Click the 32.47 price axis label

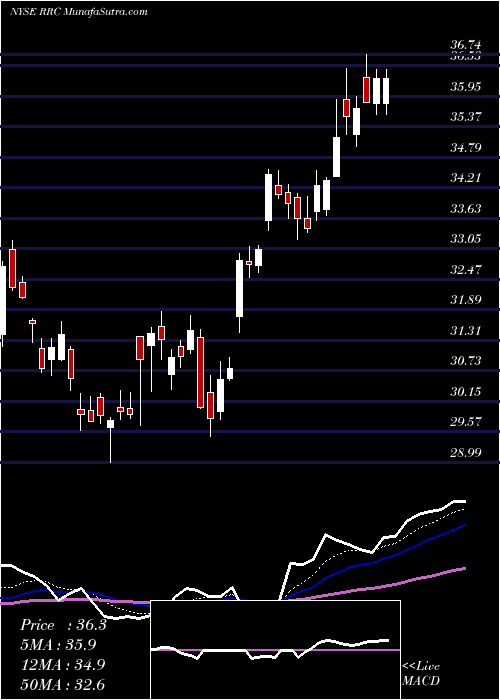(x=465, y=270)
